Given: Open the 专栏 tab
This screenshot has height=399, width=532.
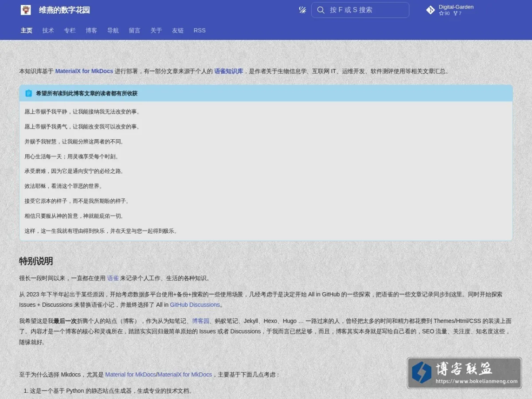Looking at the screenshot, I should (x=70, y=30).
